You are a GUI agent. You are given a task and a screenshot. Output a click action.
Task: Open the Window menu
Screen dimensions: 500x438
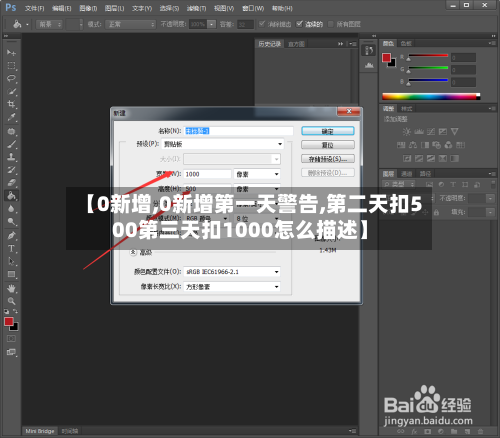[253, 8]
